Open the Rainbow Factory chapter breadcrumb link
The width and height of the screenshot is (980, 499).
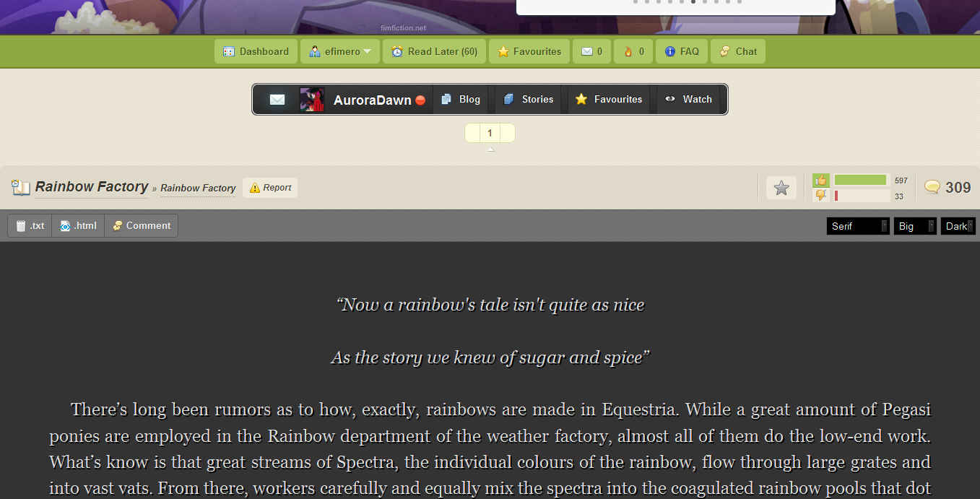click(x=198, y=188)
